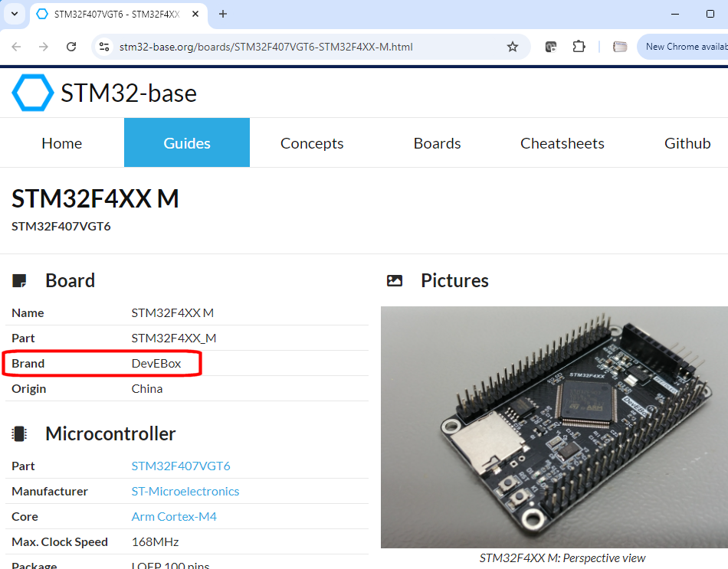Image resolution: width=728 pixels, height=569 pixels.
Task: Click the address bar URL
Action: pyautogui.click(x=266, y=47)
